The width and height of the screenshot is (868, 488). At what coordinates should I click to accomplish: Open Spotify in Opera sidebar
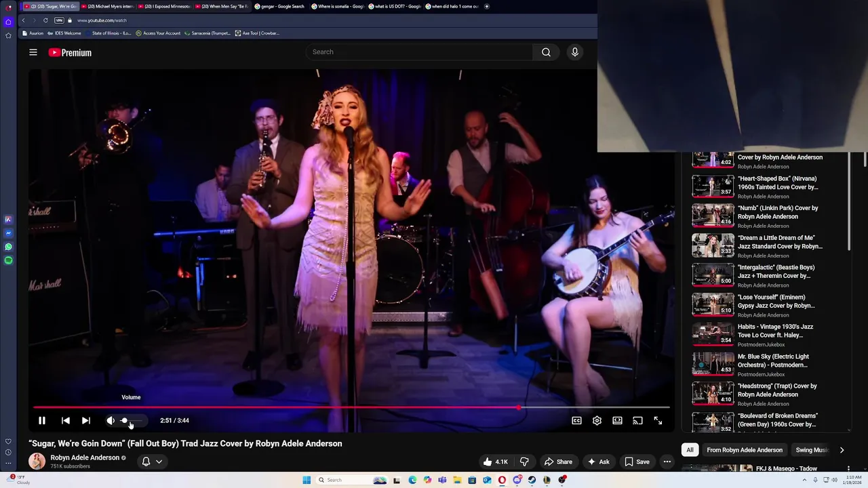8,260
